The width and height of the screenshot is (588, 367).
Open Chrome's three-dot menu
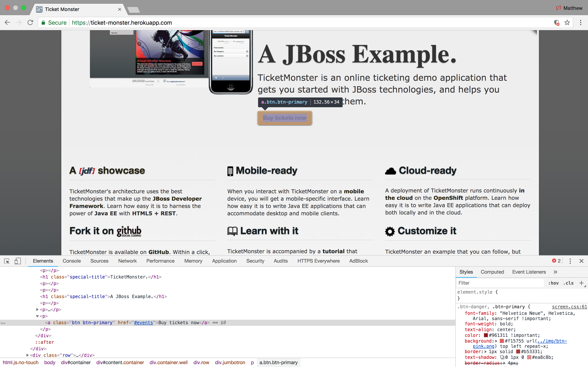pyautogui.click(x=581, y=23)
